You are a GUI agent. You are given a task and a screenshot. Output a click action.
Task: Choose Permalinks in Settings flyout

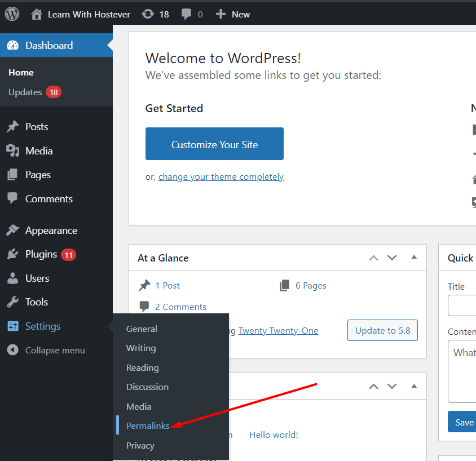[x=148, y=426]
